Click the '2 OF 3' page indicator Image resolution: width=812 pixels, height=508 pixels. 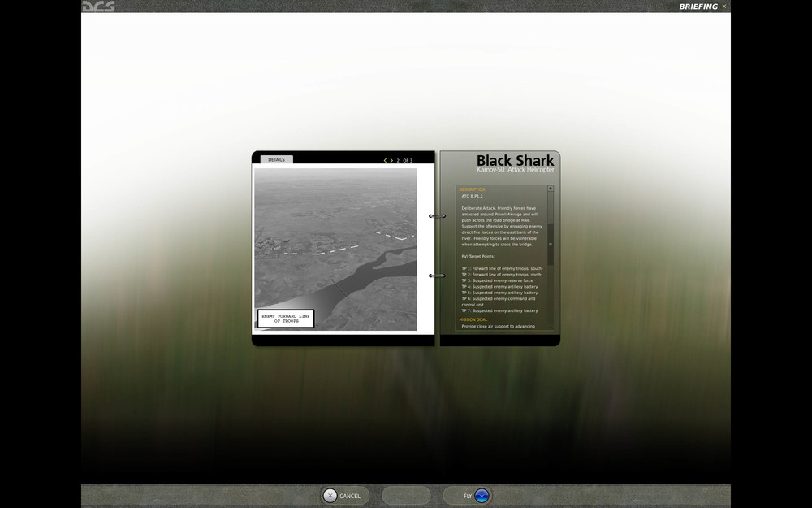tap(404, 161)
